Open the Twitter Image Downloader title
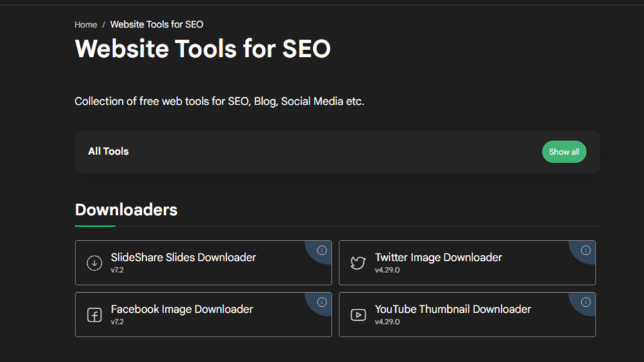Viewport: 644px width, 362px height. (x=438, y=258)
